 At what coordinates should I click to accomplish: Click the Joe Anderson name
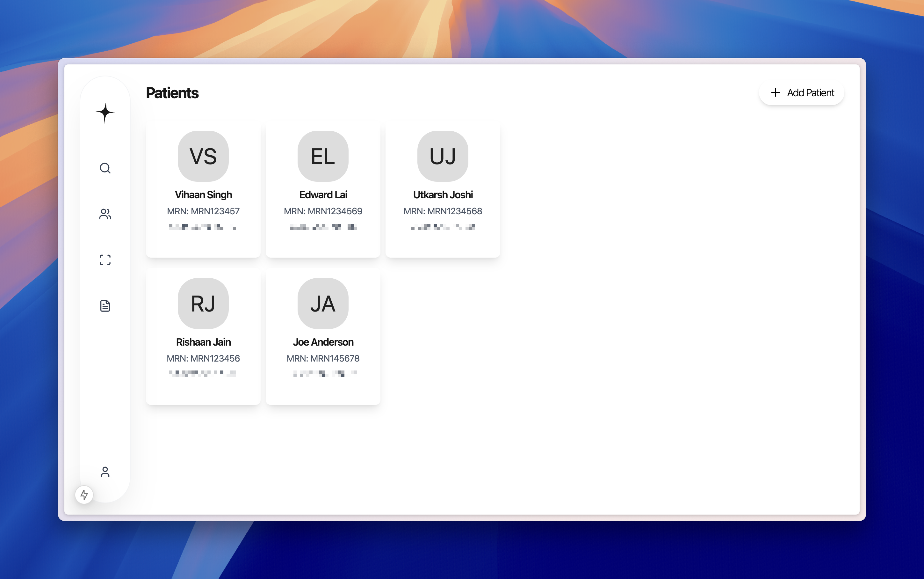[323, 342]
